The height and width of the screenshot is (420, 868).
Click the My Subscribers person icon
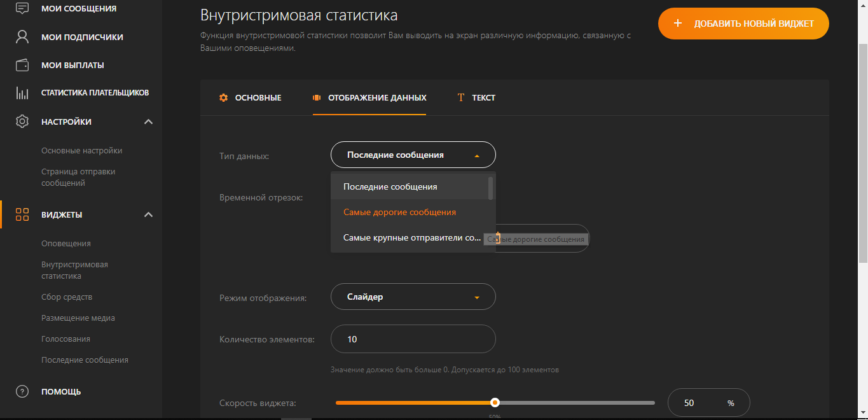[x=22, y=37]
